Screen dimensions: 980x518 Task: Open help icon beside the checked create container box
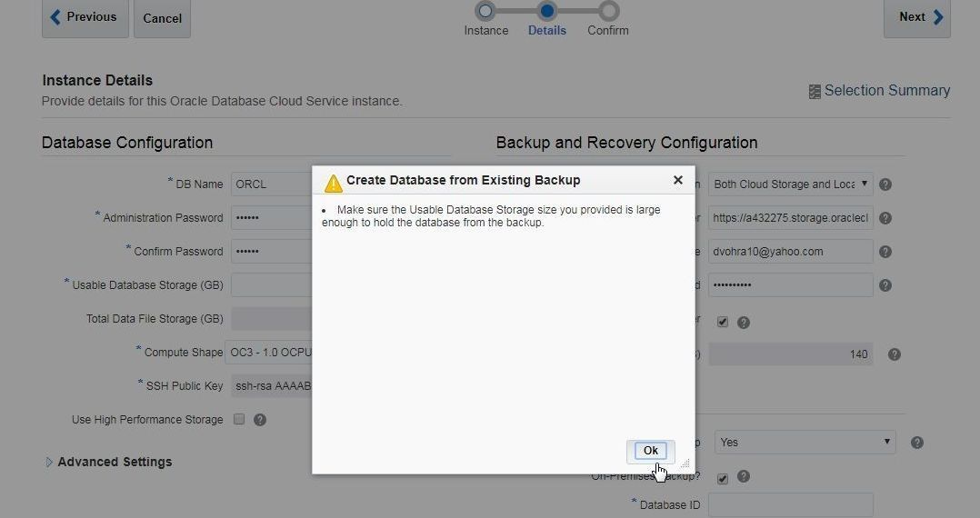(x=743, y=323)
